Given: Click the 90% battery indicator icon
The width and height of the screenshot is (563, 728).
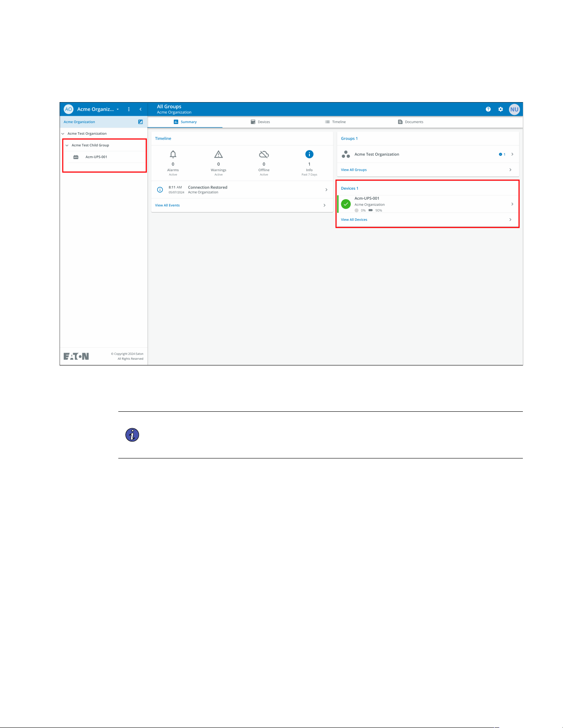Looking at the screenshot, I should click(371, 210).
